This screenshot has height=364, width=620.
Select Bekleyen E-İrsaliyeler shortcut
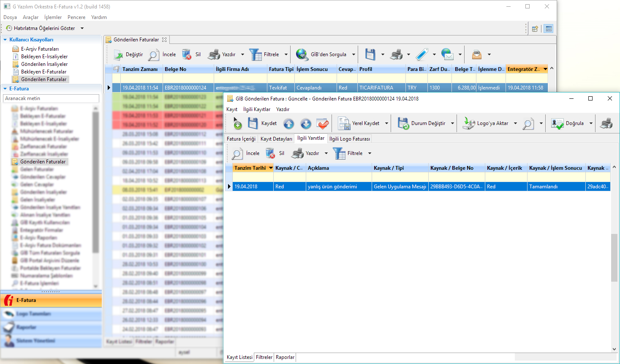(44, 57)
